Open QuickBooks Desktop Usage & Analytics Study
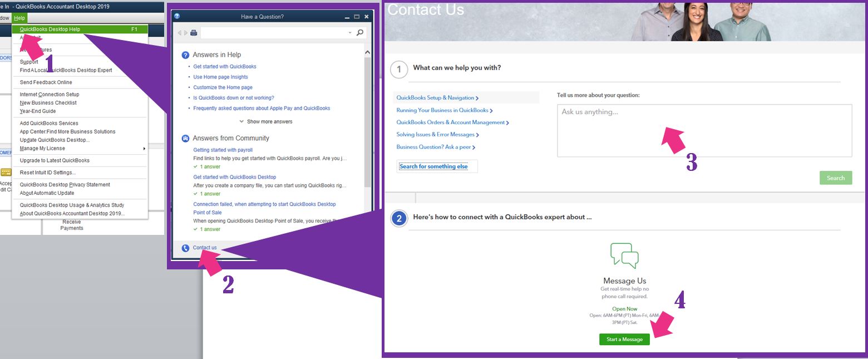868x359 pixels. (72, 205)
